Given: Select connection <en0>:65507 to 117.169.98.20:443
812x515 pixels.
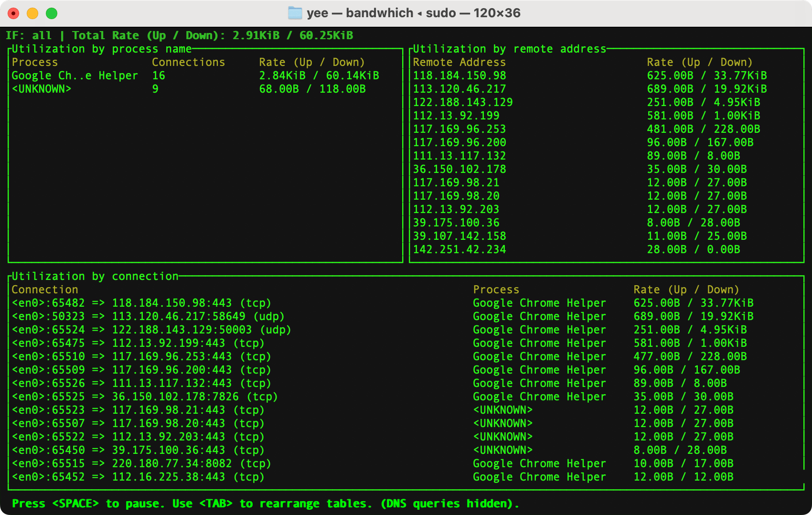Looking at the screenshot, I should click(138, 423).
